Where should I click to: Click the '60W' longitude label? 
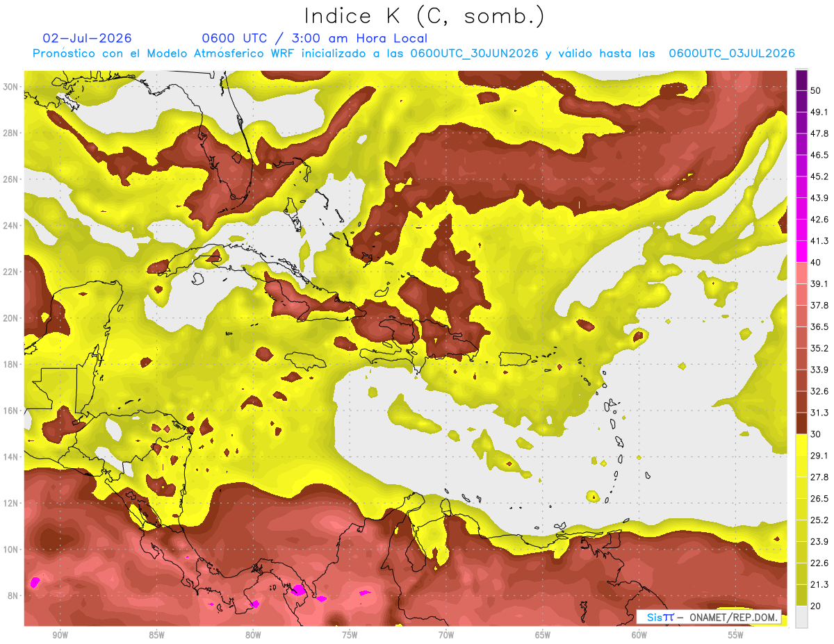(639, 636)
